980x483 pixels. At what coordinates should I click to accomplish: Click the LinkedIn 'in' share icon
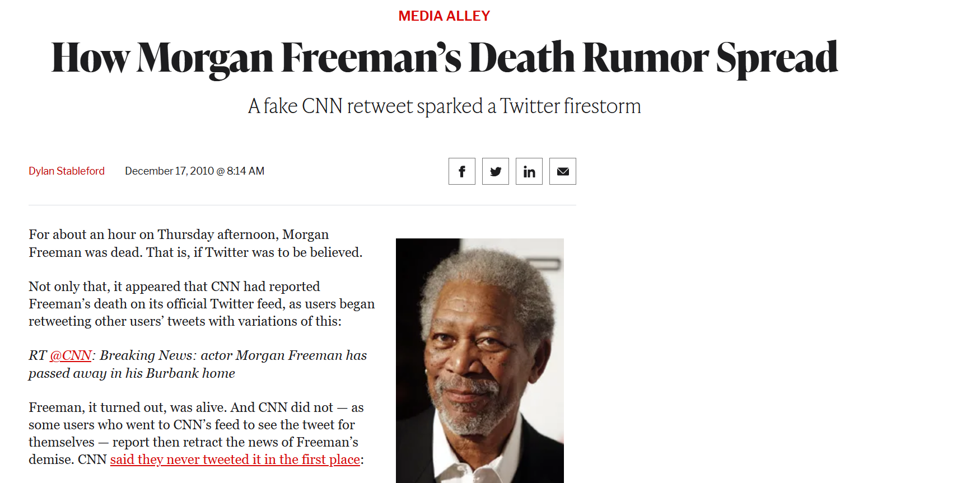(x=529, y=171)
